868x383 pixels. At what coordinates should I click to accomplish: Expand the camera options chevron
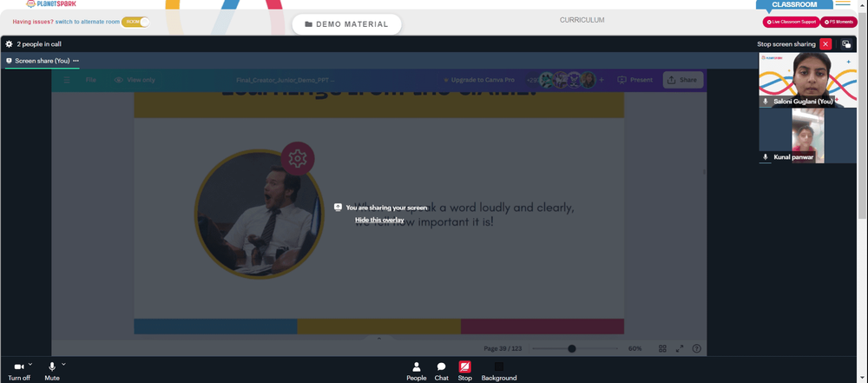pos(30,364)
